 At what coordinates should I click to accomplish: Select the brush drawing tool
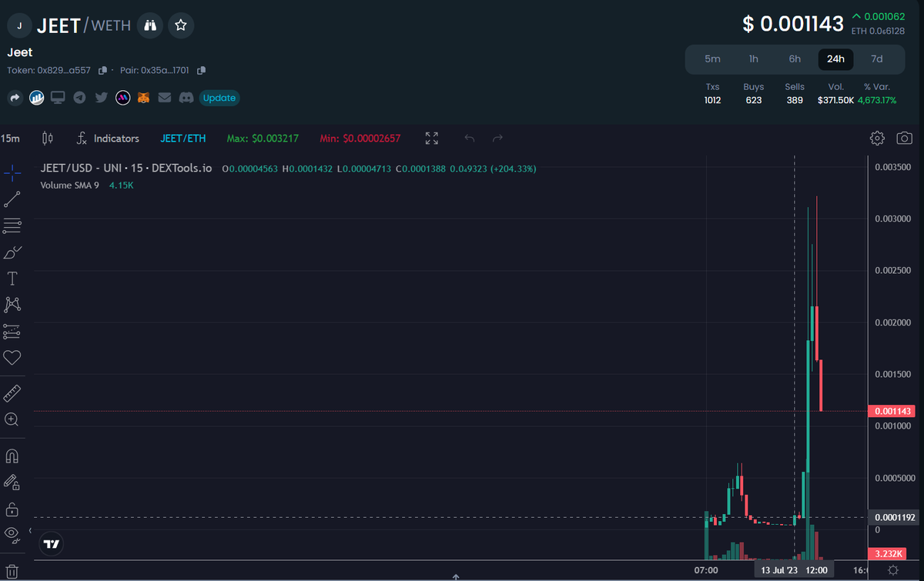[12, 252]
